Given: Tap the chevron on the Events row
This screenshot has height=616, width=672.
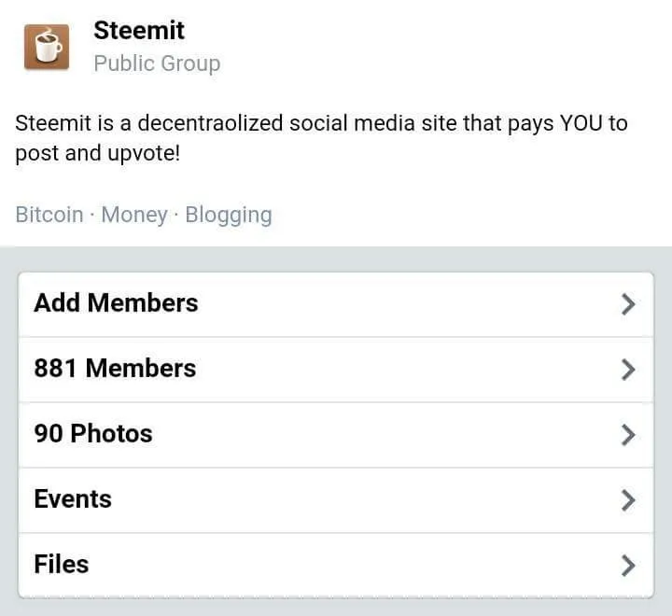Looking at the screenshot, I should tap(628, 500).
